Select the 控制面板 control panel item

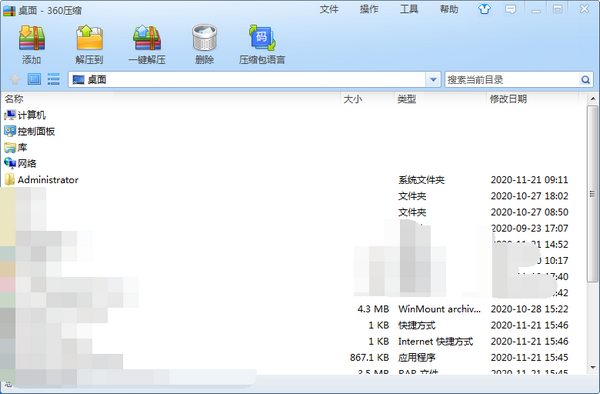pos(29,132)
